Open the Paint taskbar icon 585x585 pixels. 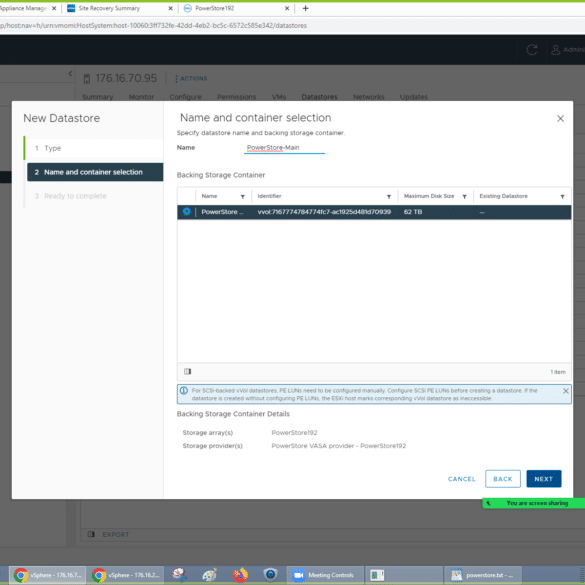point(209,575)
